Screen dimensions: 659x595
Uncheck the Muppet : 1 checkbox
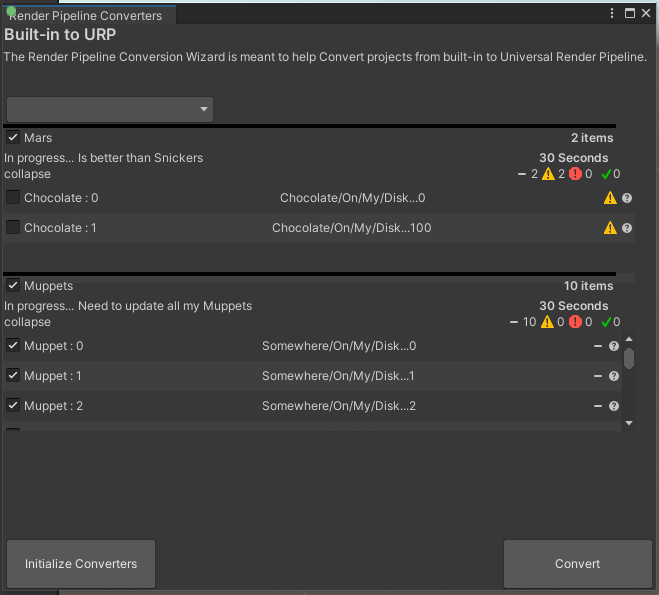(x=13, y=375)
